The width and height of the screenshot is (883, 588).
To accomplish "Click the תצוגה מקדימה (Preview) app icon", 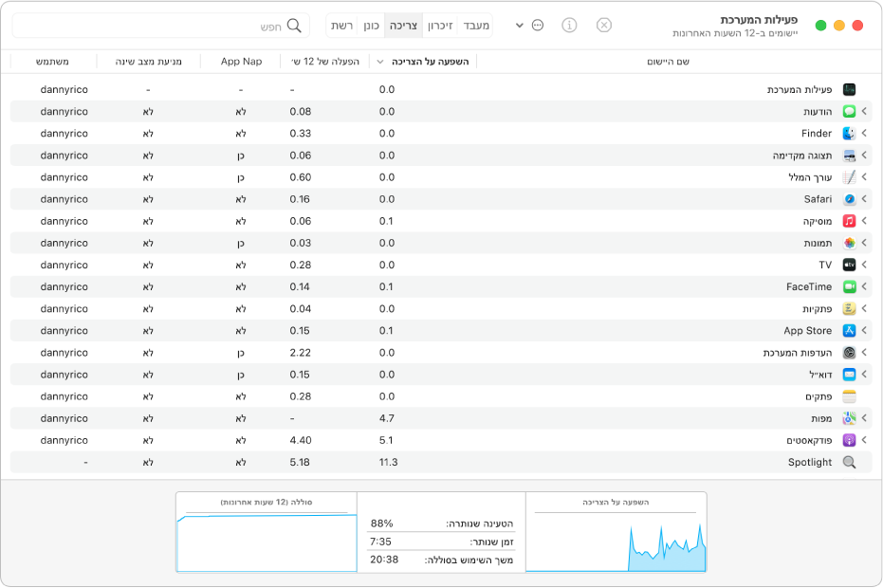I will (x=849, y=156).
